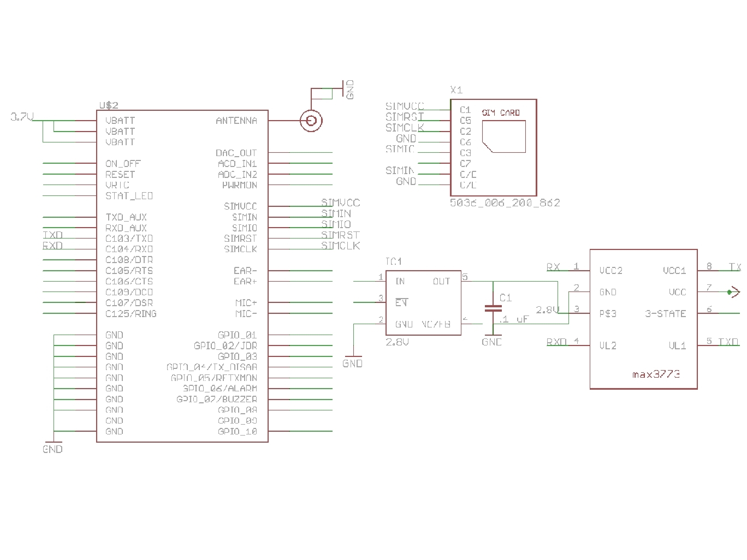Image resolution: width=747 pixels, height=560 pixels.
Task: Click the TX net label at max3773 pin 8
Action: [x=735, y=267]
